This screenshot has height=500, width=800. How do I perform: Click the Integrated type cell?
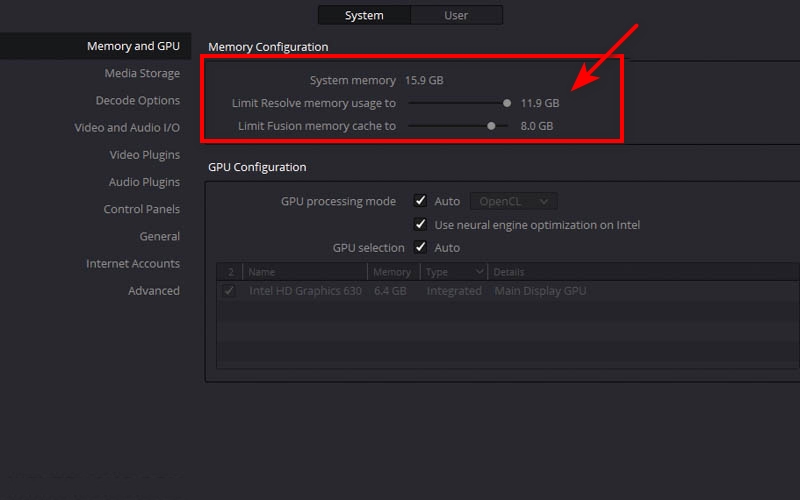454,291
